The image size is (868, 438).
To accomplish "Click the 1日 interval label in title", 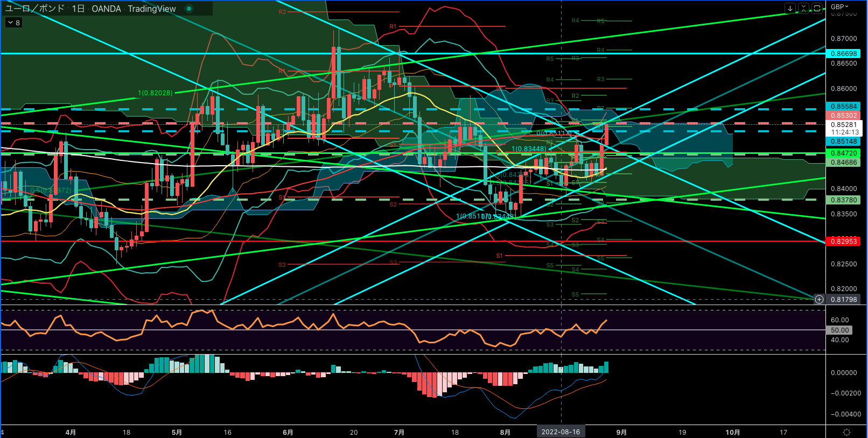I will [78, 9].
